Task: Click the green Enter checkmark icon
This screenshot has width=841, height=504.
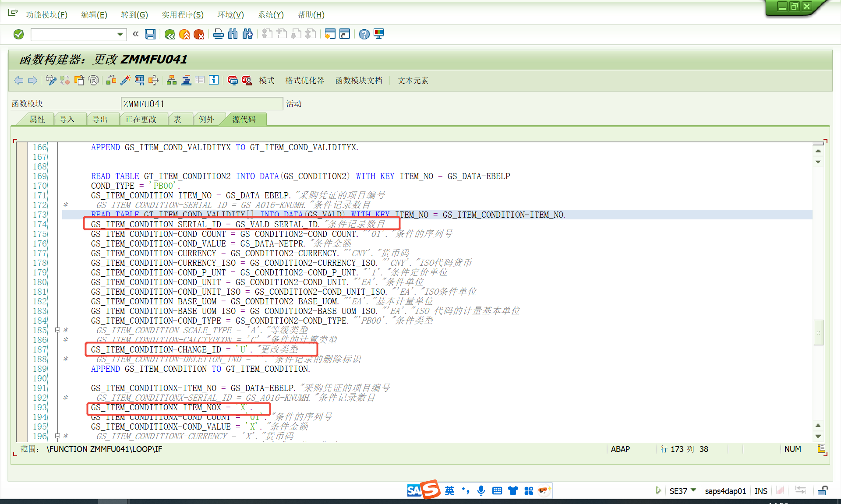Action: point(19,34)
